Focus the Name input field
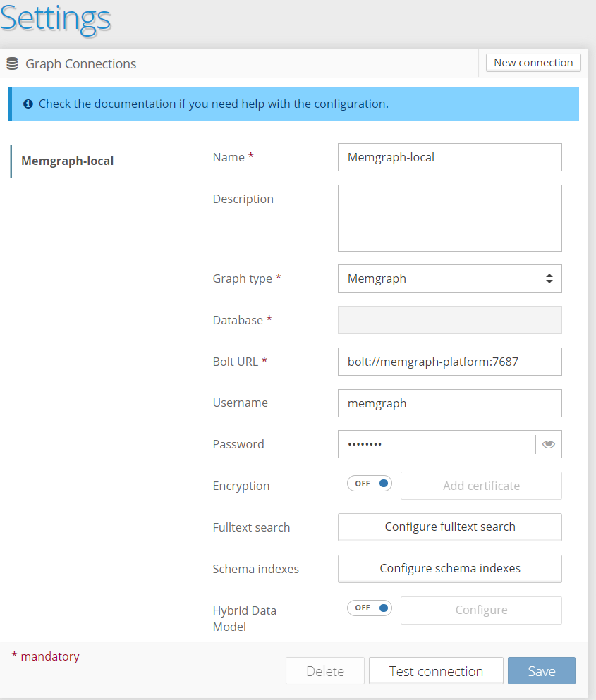Image resolution: width=596 pixels, height=700 pixels. 450,157
